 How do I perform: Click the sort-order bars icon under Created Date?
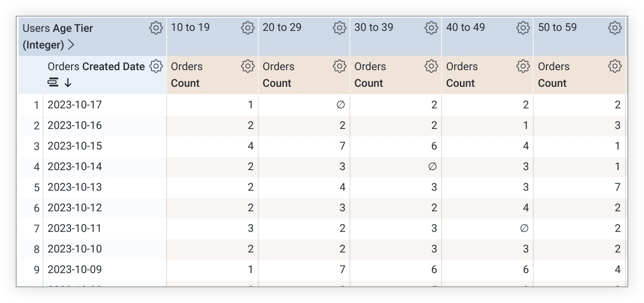pos(53,82)
